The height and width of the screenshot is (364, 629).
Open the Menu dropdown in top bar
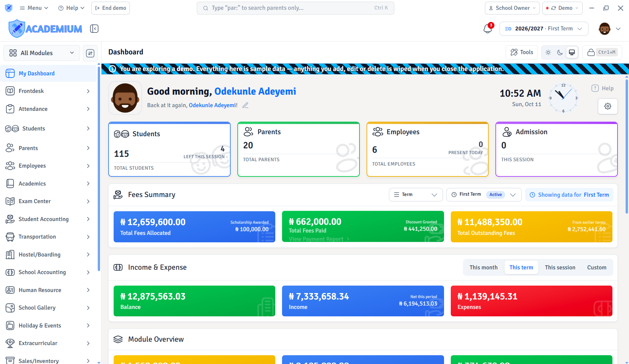pyautogui.click(x=34, y=8)
